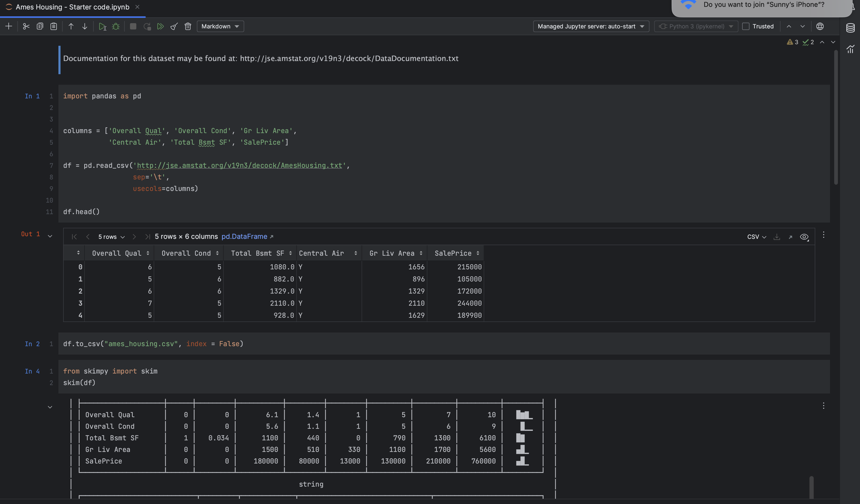This screenshot has height=504, width=860.
Task: Open the CSV export format menu
Action: [756, 237]
